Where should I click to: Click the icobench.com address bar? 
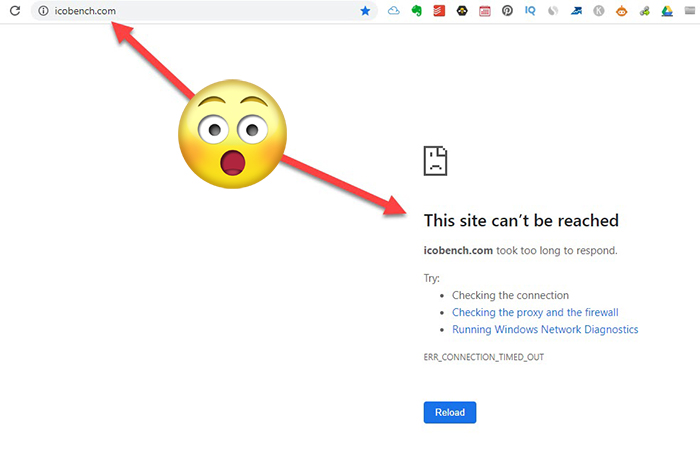pyautogui.click(x=204, y=11)
